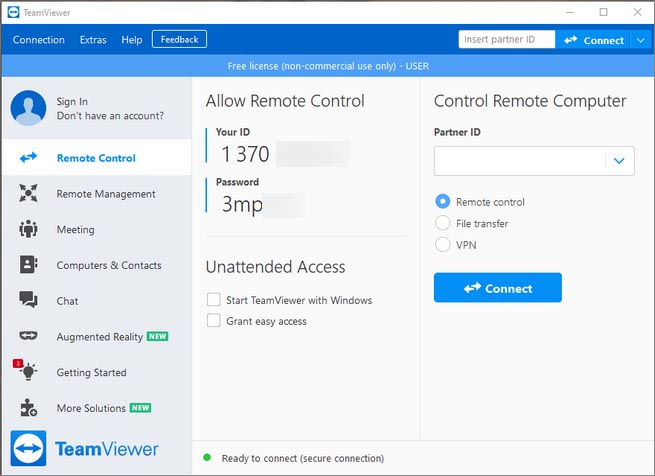Click the Feedback button

(x=179, y=39)
